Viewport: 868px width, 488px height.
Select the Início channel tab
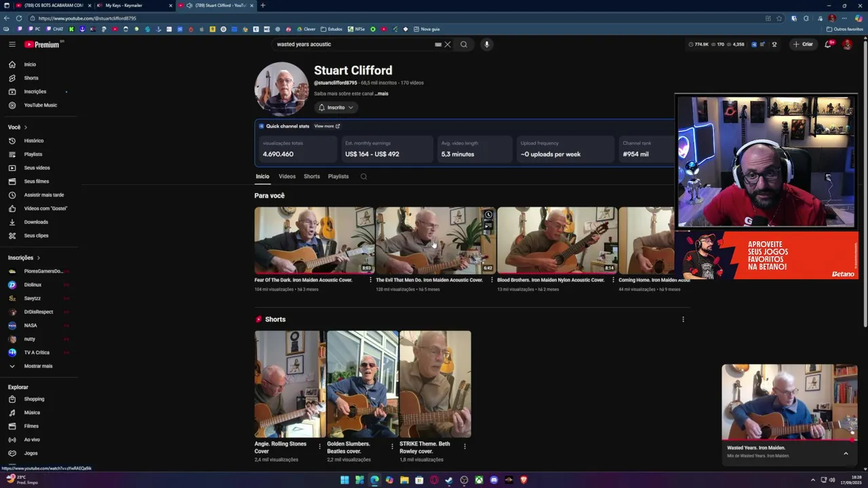[262, 176]
